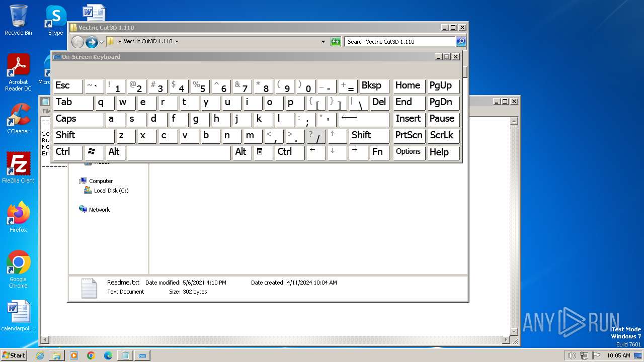Open Acrobat Reader DC desktop icon
644x362 pixels.
pos(18,73)
